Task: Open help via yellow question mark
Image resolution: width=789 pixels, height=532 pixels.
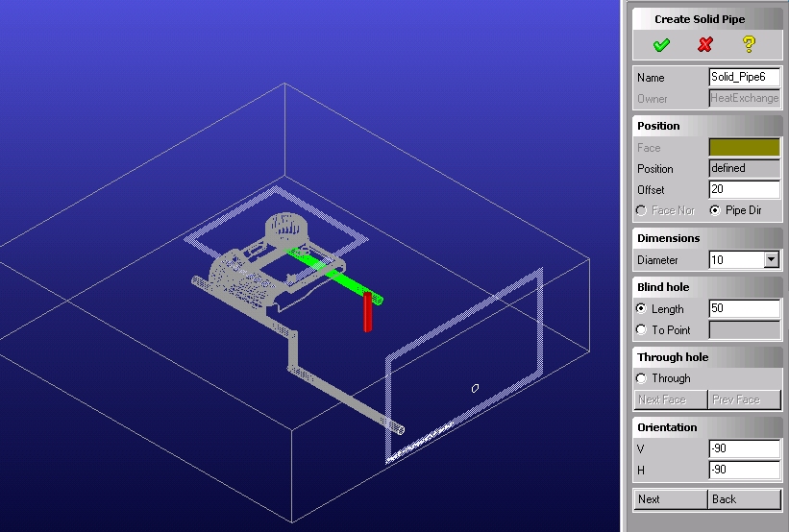Action: [749, 45]
